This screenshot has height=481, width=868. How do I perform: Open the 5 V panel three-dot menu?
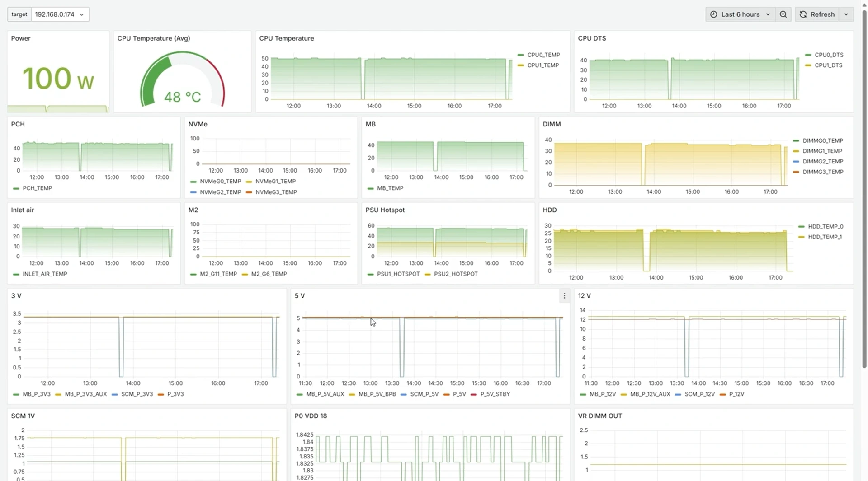coord(564,296)
